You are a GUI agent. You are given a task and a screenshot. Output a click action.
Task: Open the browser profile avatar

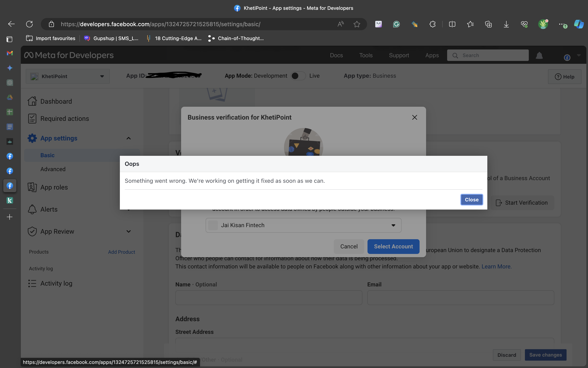pos(543,24)
